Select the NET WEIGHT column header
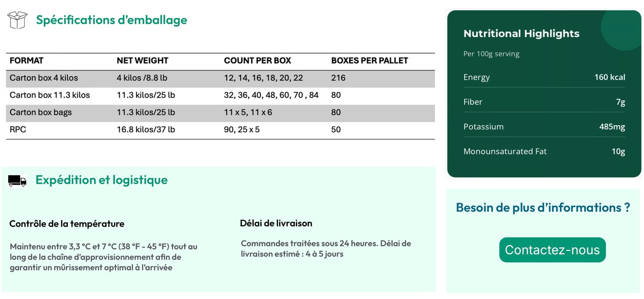Screen dimensions: 644x299 [x=142, y=61]
